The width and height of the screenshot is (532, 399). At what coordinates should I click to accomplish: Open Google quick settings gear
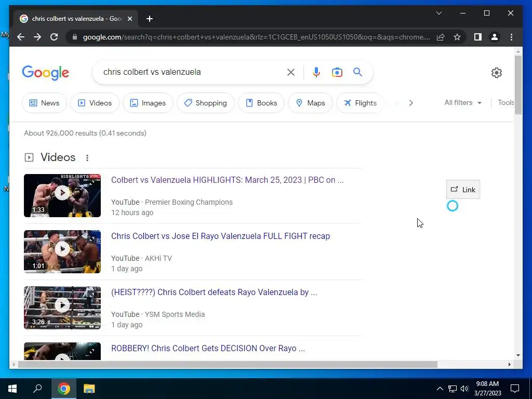(x=496, y=72)
